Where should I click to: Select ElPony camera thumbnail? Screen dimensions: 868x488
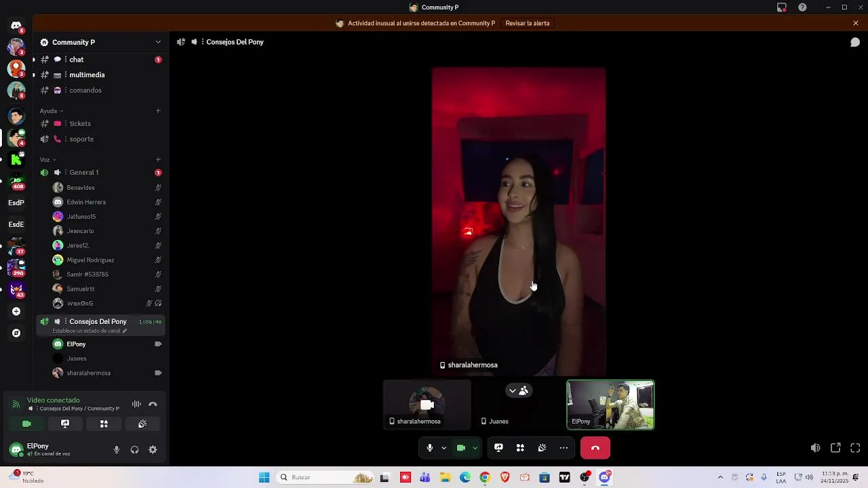(610, 405)
